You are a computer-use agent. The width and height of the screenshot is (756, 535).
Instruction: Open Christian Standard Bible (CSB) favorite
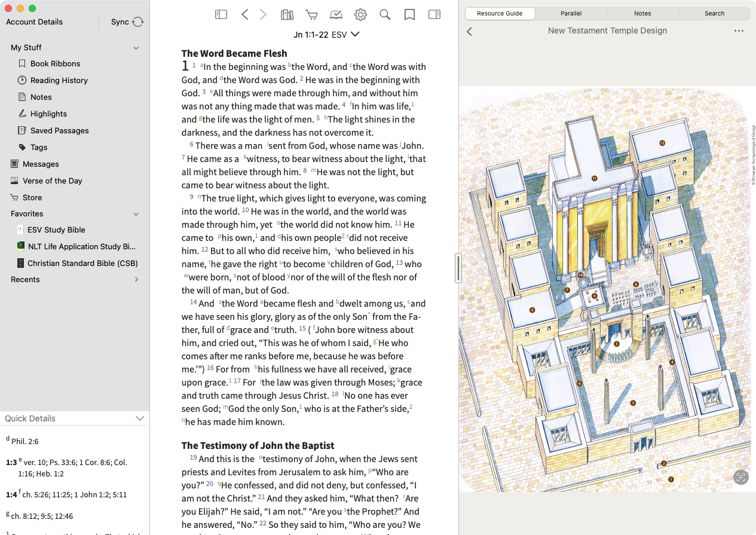[82, 263]
